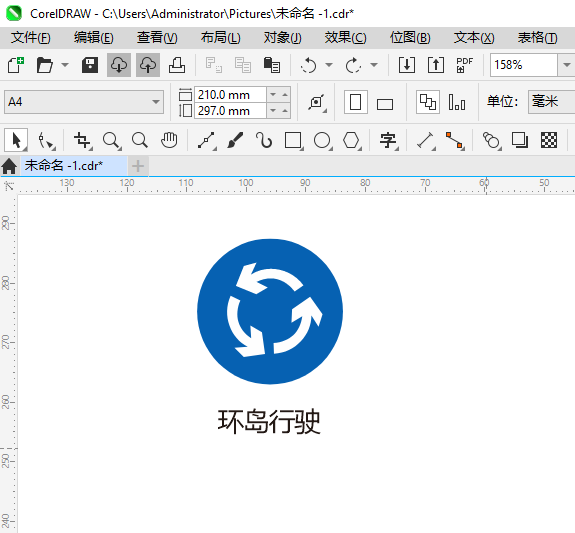Viewport: 575px width, 533px height.
Task: Select landscape page orientation
Action: 385,104
